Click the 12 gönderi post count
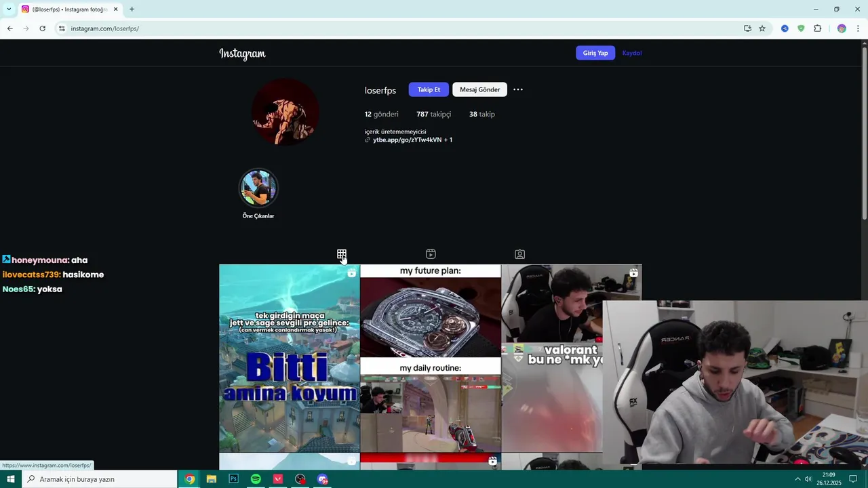This screenshot has height=488, width=868. point(382,115)
